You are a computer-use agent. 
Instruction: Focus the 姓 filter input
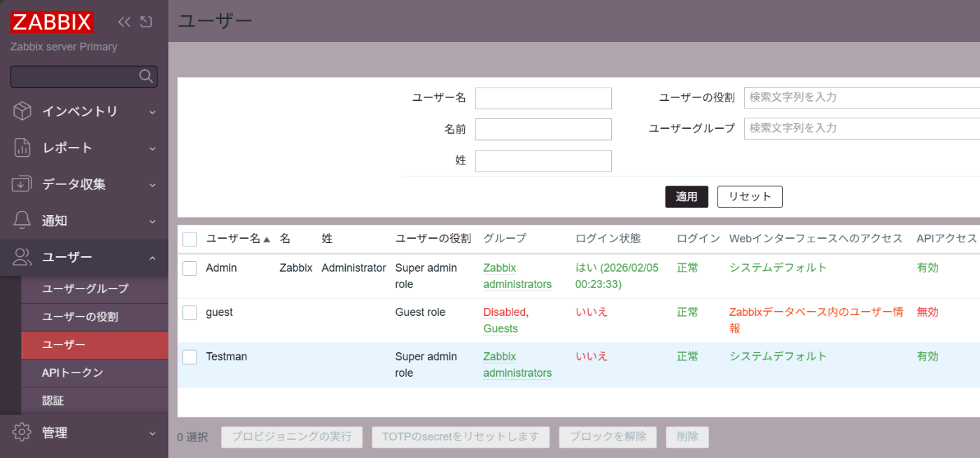coord(543,160)
